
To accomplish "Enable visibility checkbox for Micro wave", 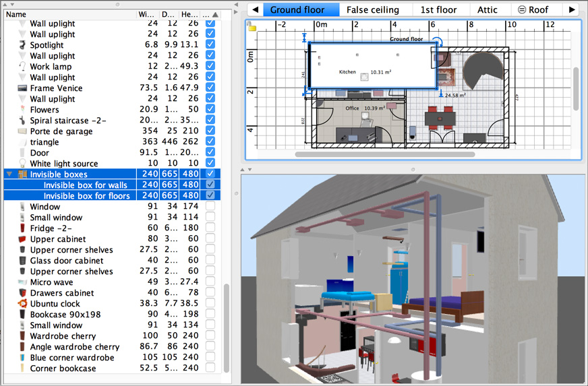I will coord(210,282).
